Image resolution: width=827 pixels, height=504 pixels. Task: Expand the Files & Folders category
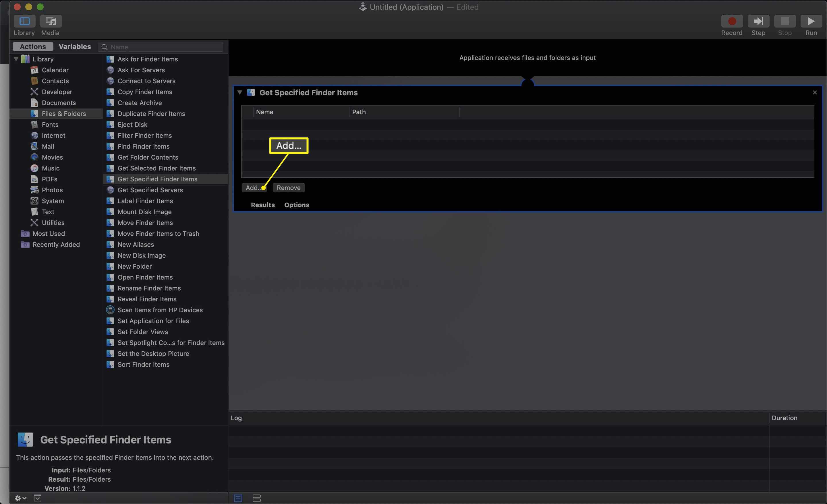coord(64,113)
